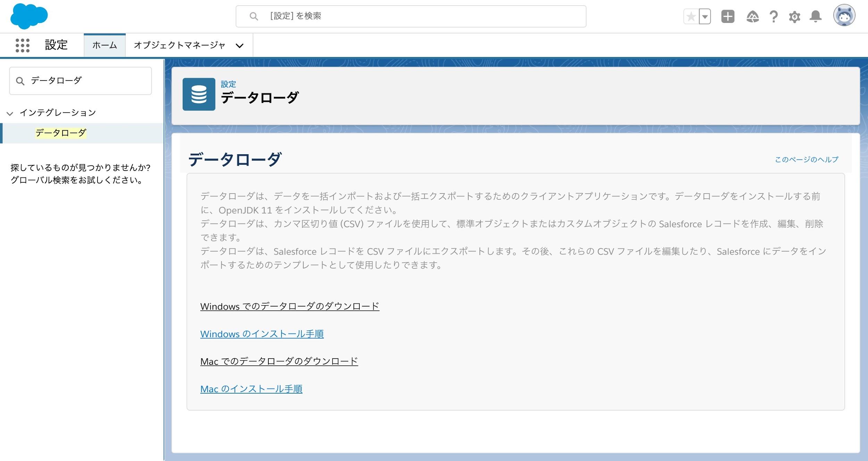Expand the favorites list dropdown arrow

tap(705, 17)
